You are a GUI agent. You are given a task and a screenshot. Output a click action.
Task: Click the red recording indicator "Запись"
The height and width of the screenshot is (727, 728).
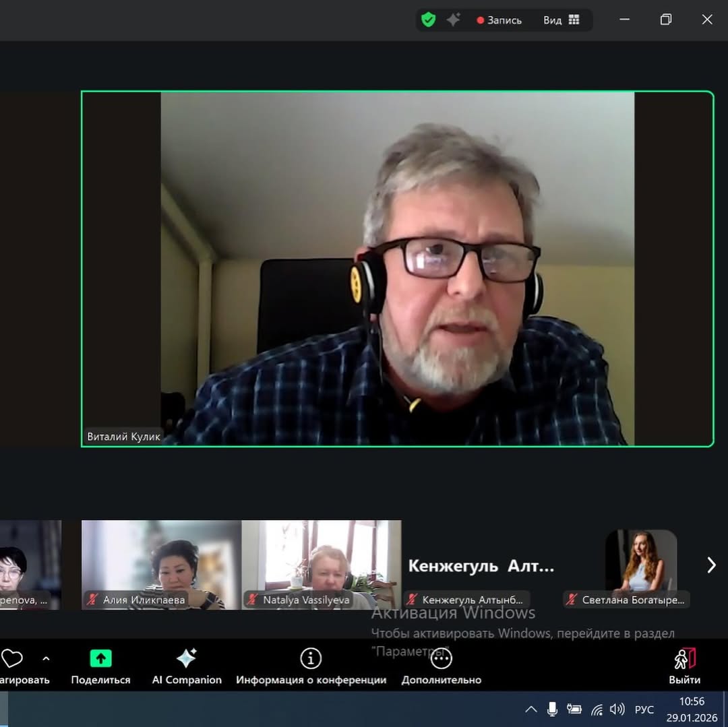499,20
